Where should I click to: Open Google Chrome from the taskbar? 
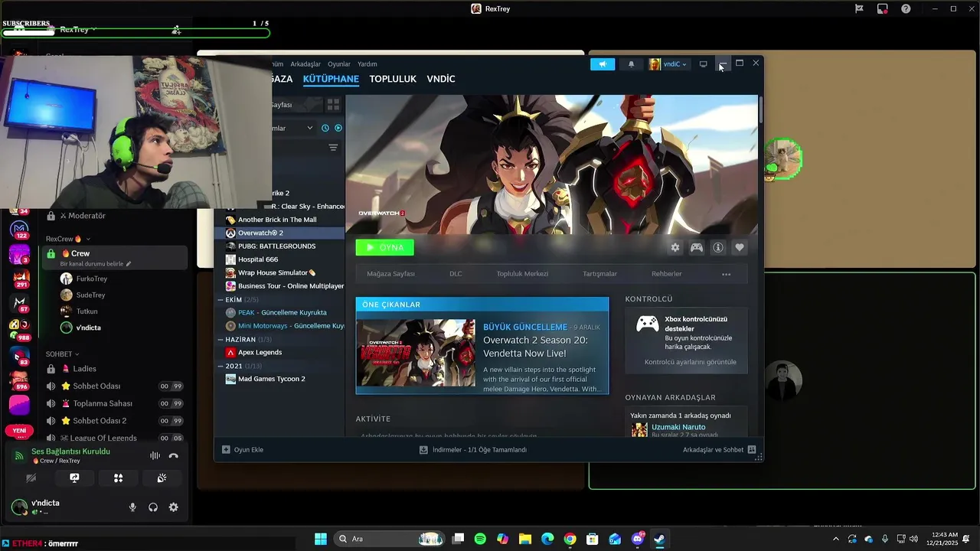click(x=570, y=539)
